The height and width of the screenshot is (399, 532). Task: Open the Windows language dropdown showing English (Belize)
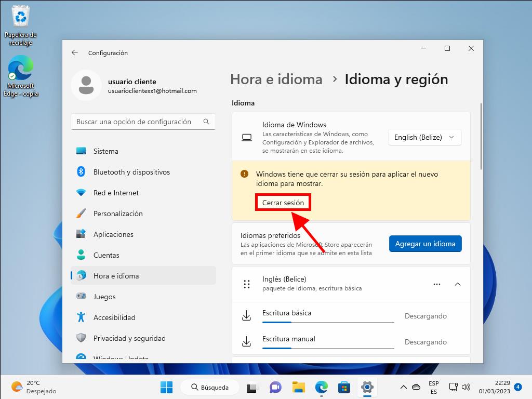coord(424,137)
